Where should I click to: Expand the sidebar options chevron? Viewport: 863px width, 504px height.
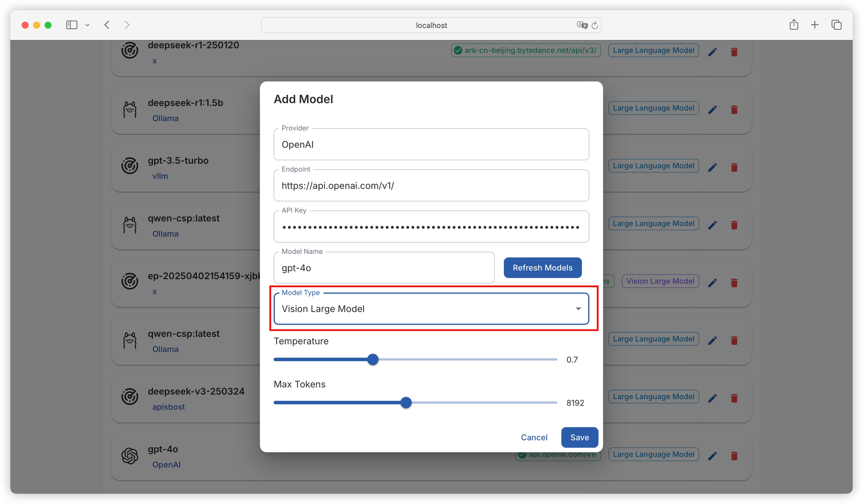tap(87, 25)
